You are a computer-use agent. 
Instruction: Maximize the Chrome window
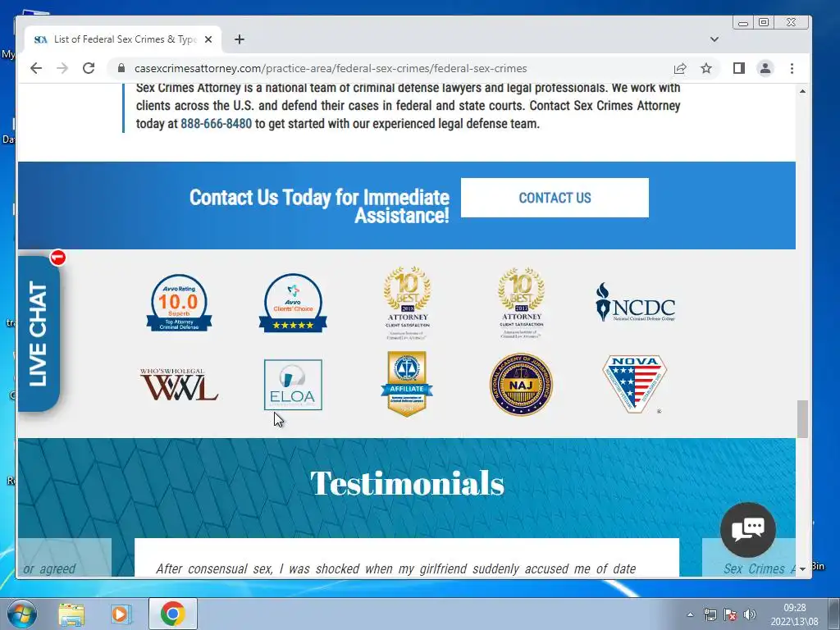(764, 22)
